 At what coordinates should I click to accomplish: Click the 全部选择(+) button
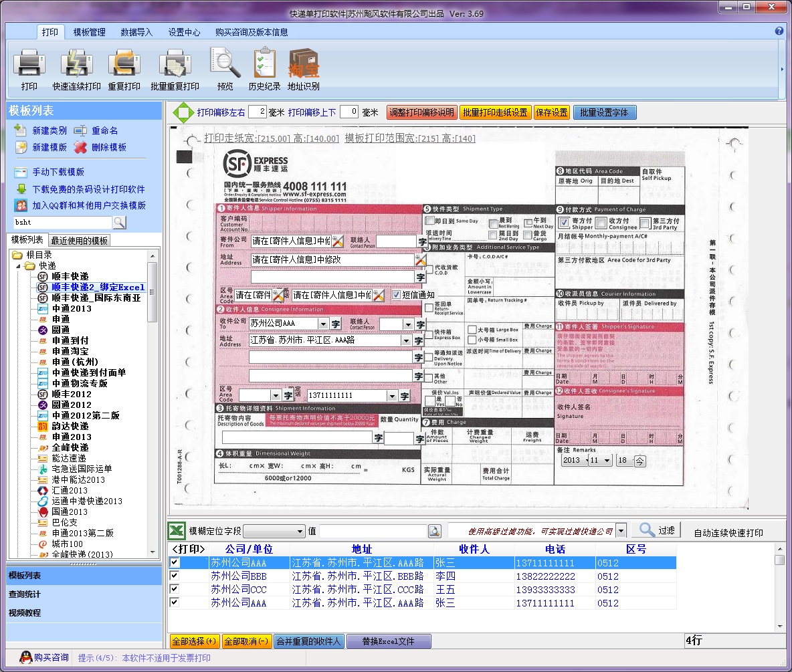194,641
